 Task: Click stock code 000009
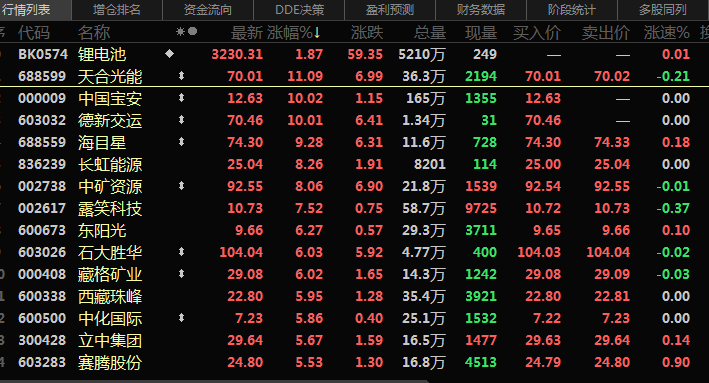(42, 98)
